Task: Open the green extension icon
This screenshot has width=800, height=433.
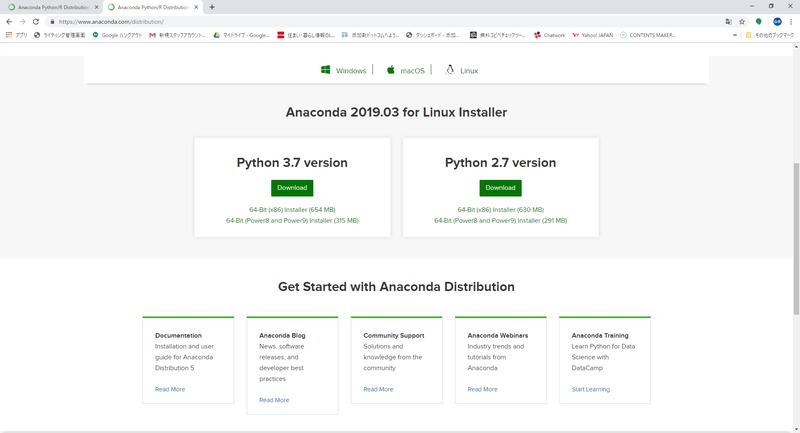Action: pos(759,21)
